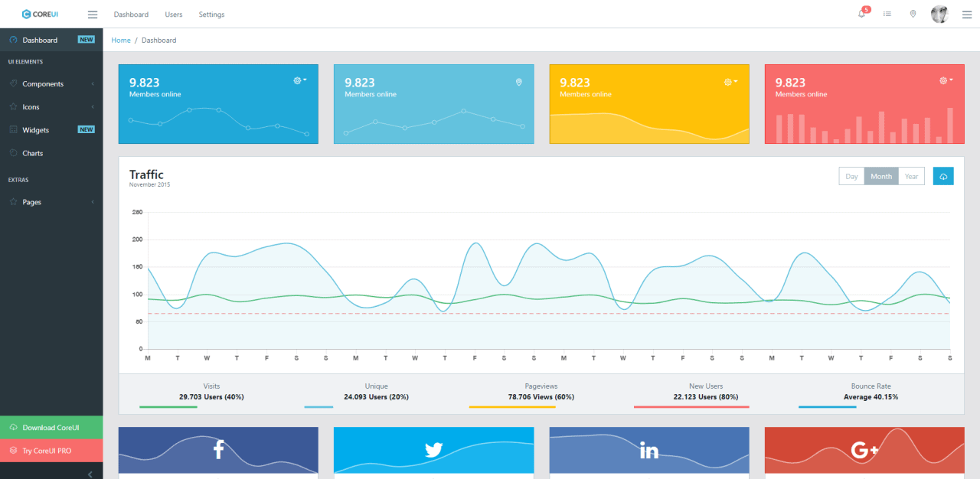
Task: Open the user avatar profile menu
Action: 939,14
